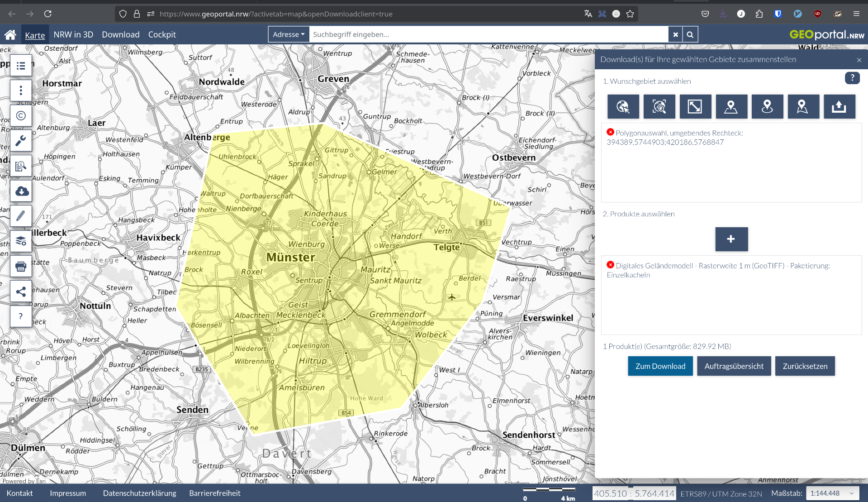Close the download compilation panel
The width and height of the screenshot is (868, 502).
click(859, 60)
